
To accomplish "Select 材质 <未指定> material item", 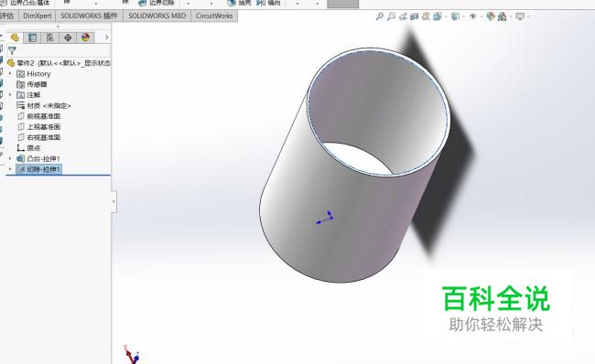I will 44,105.
